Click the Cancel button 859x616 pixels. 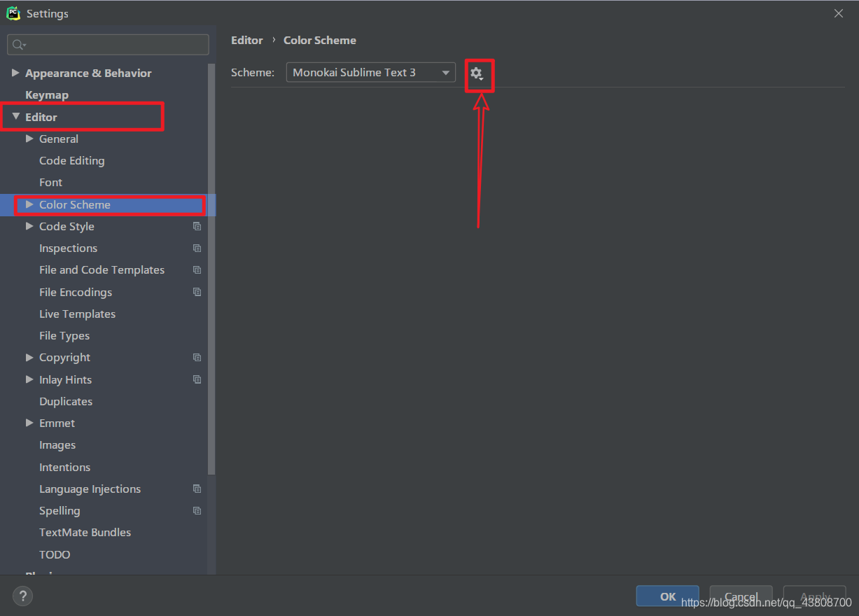741,596
